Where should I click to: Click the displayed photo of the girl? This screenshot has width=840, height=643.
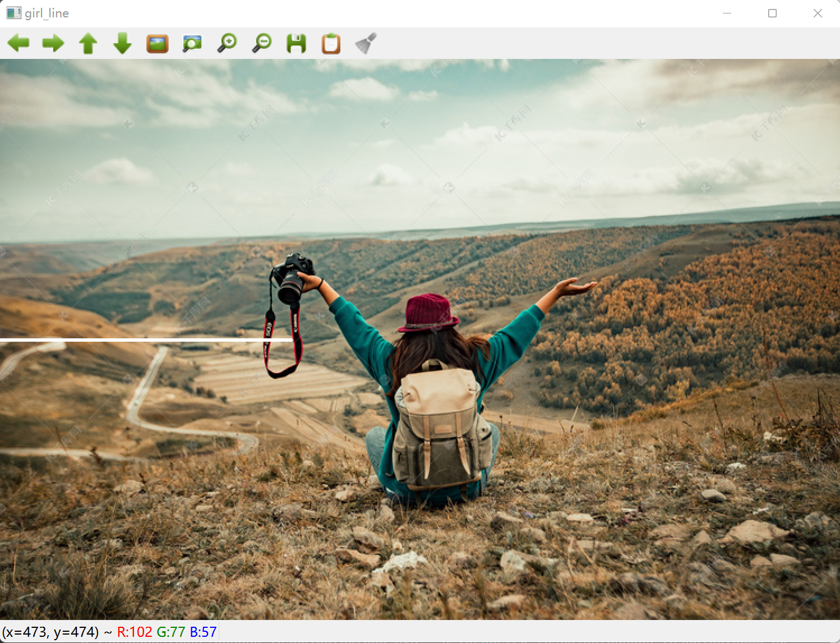pos(420,339)
